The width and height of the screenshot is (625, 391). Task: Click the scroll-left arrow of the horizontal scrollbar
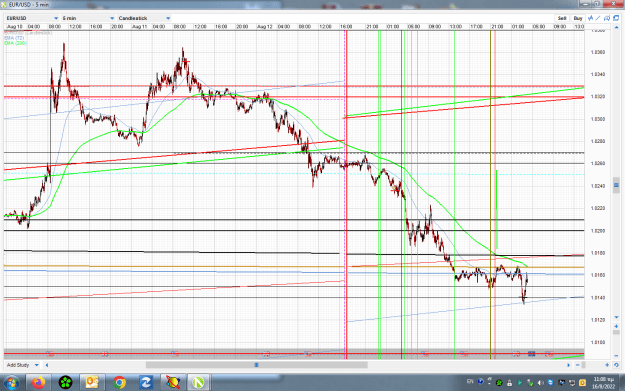pos(47,365)
